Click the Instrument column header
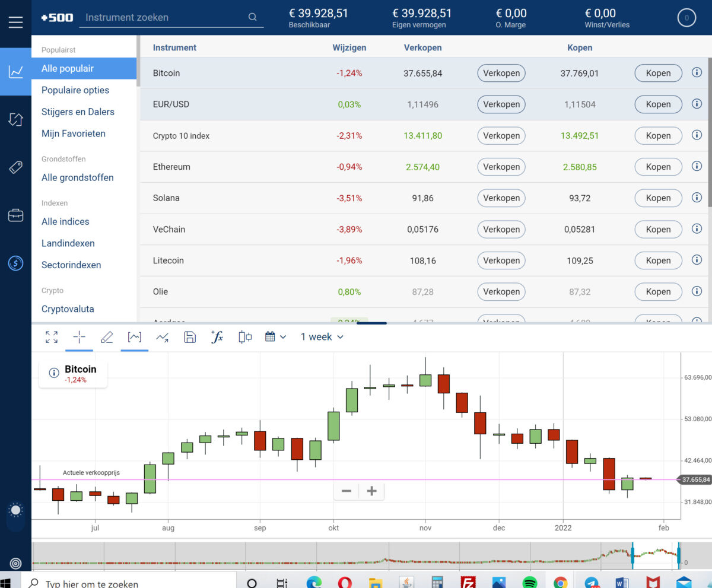This screenshot has width=712, height=588. [x=174, y=47]
